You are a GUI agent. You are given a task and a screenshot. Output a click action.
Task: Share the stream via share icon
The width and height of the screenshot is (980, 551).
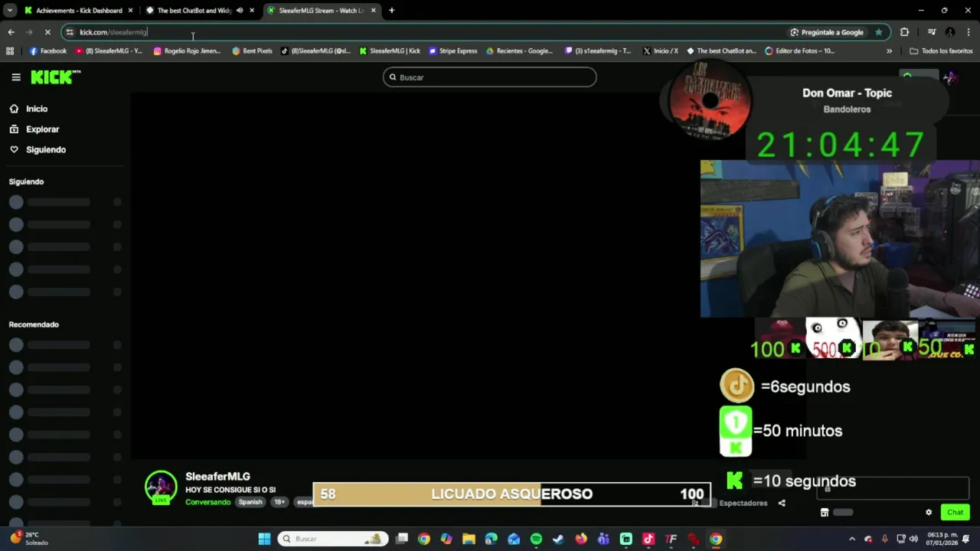[x=782, y=503]
